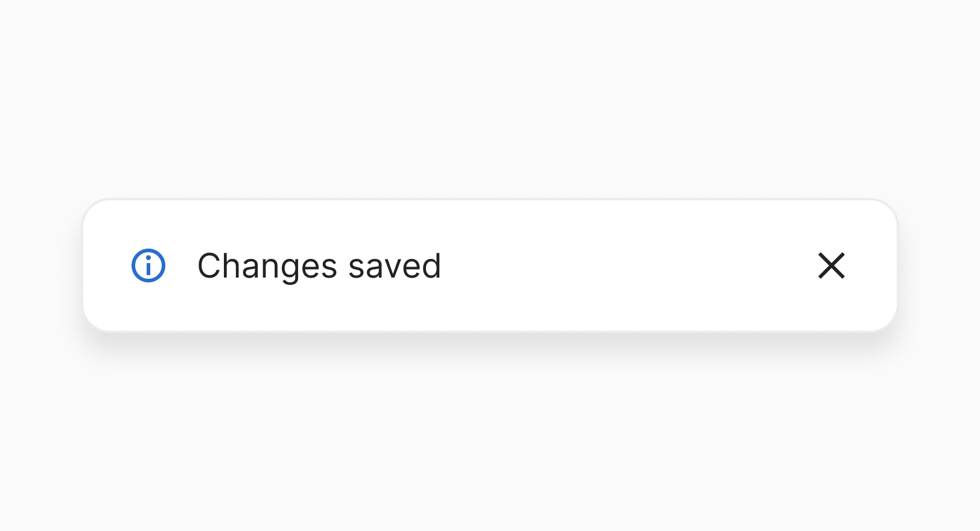Dismiss the toast with the X icon

point(832,265)
